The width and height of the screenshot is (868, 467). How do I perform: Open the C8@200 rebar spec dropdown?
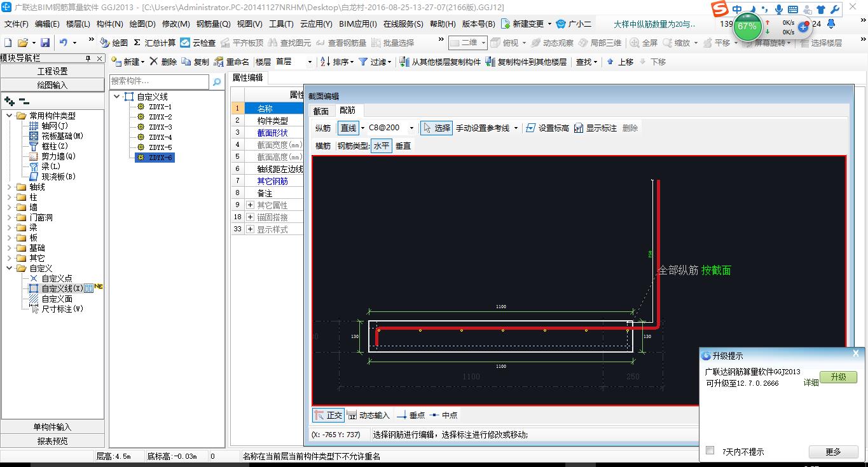coord(411,128)
